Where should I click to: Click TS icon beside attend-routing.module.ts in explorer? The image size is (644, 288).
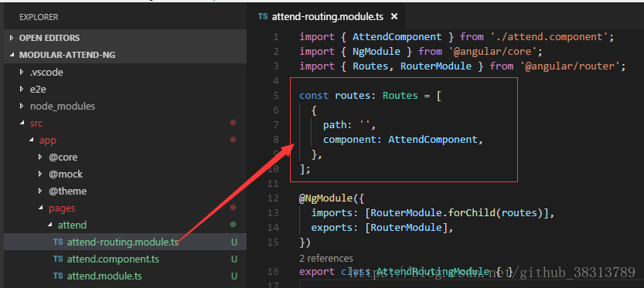(x=58, y=242)
